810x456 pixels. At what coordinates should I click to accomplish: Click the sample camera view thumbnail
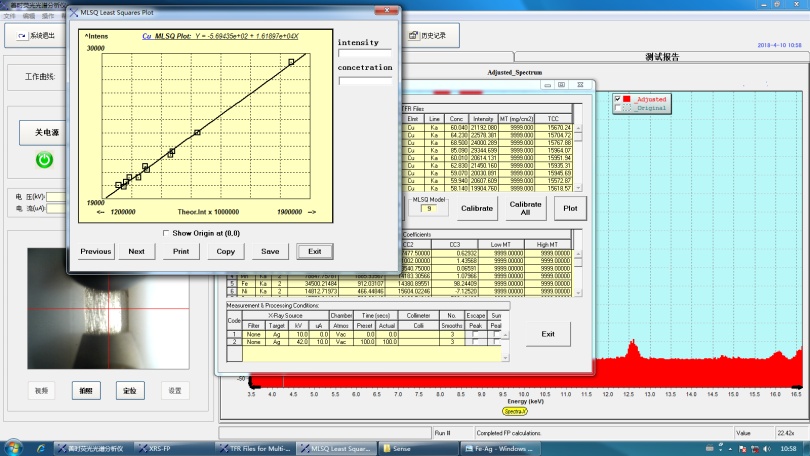(x=108, y=309)
